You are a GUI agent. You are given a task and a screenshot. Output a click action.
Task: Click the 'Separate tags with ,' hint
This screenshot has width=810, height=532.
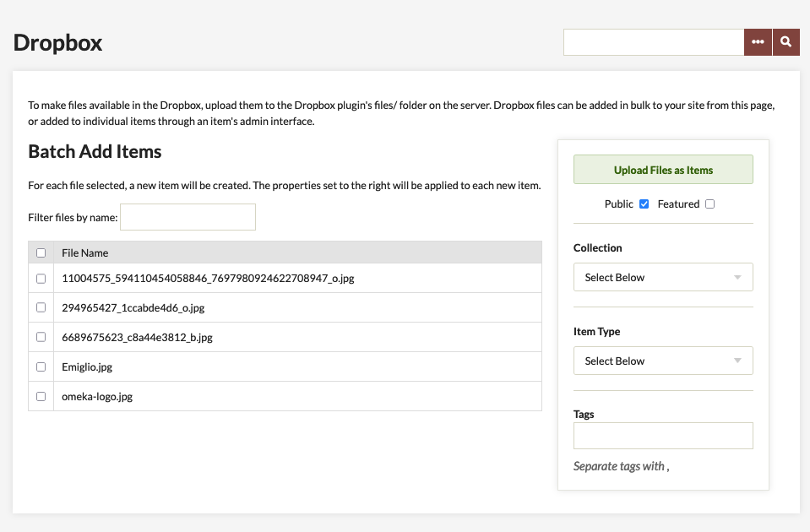pos(621,466)
